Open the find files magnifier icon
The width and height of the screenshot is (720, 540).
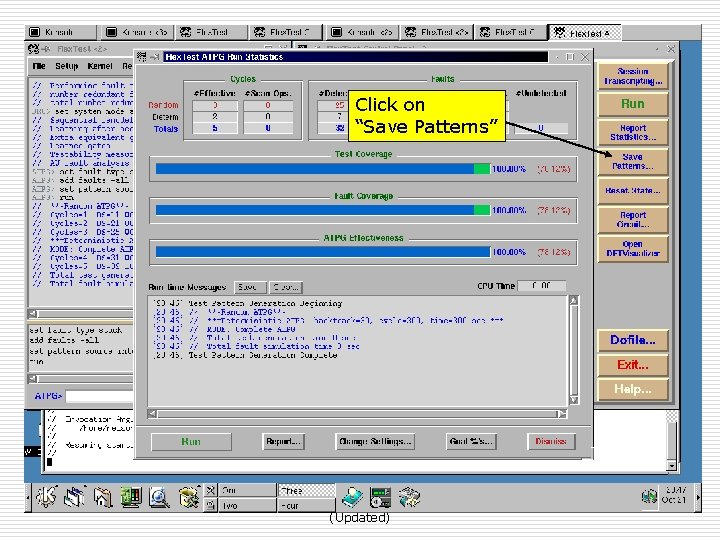159,498
